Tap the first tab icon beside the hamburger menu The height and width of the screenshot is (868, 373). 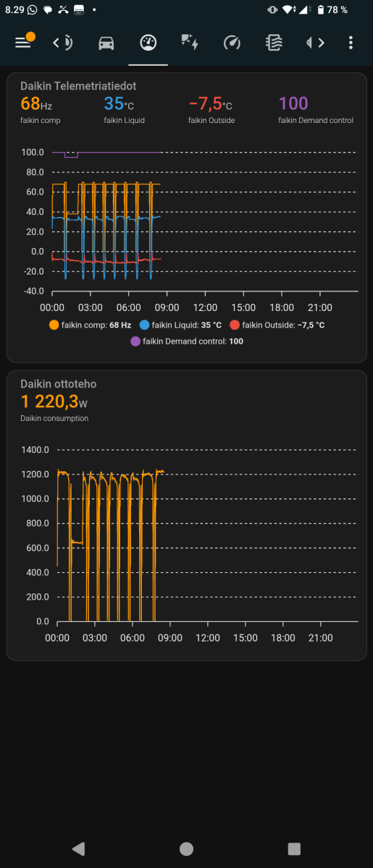(x=64, y=43)
